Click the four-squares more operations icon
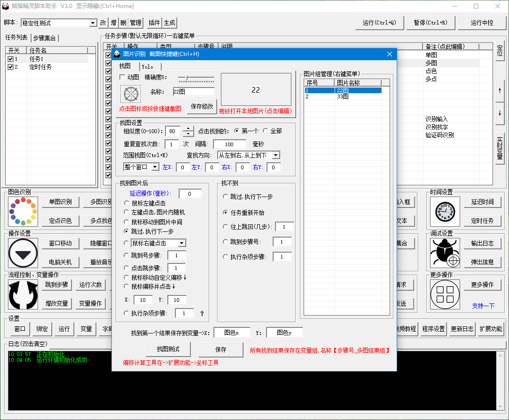Screen dimensions: 509x420 445,294
